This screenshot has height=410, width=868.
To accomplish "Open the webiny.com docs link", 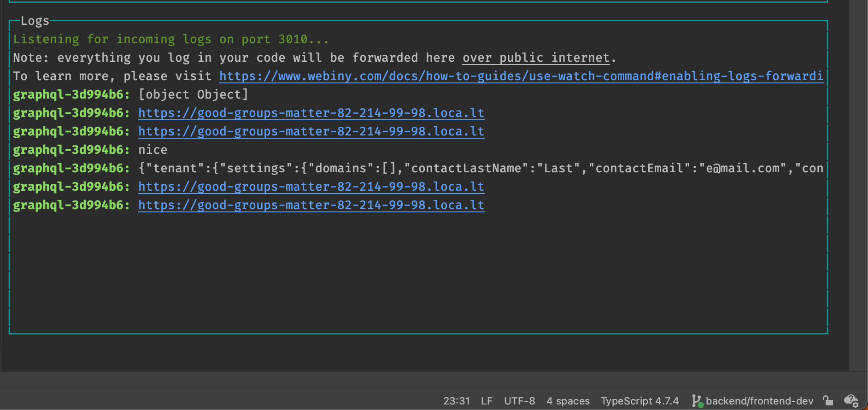I will coord(521,76).
